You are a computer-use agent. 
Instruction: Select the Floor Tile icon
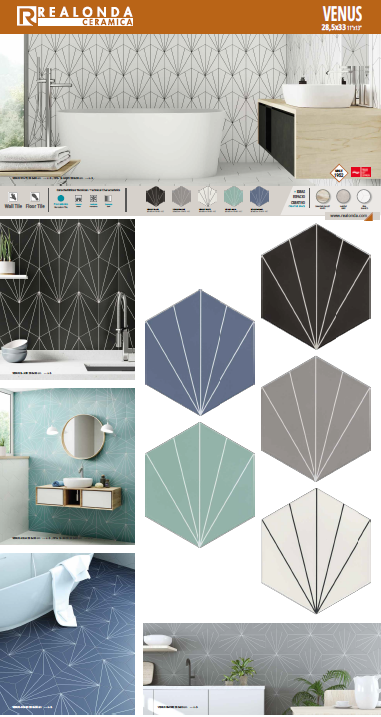pyautogui.click(x=35, y=197)
